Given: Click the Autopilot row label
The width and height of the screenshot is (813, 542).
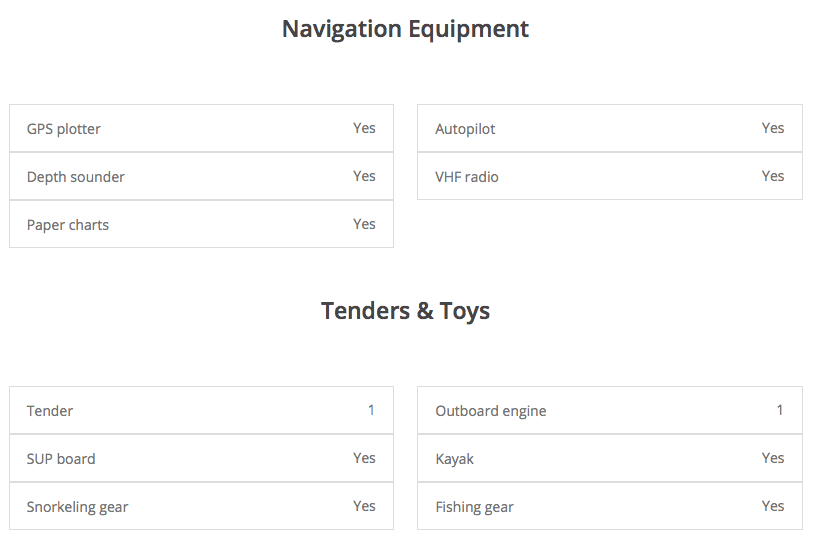Looking at the screenshot, I should tap(465, 129).
